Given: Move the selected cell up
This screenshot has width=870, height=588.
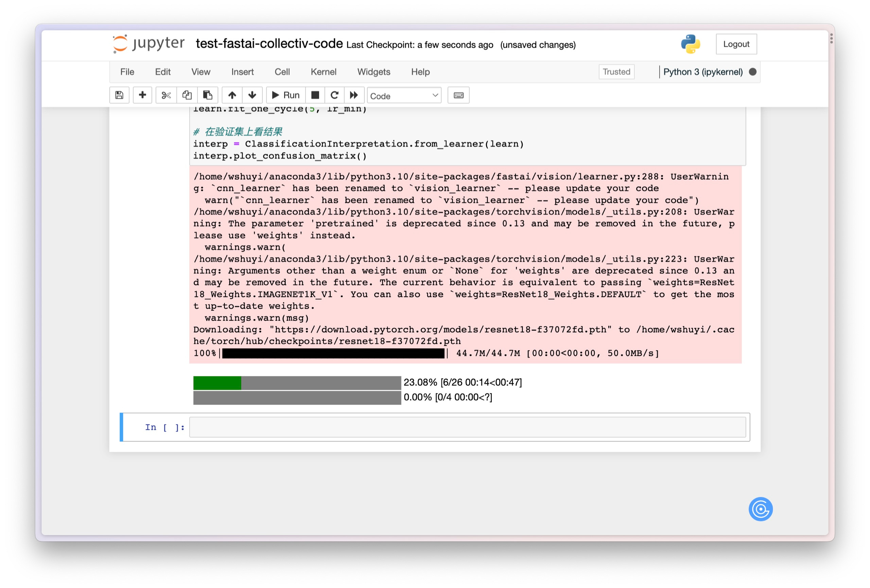Looking at the screenshot, I should tap(232, 95).
